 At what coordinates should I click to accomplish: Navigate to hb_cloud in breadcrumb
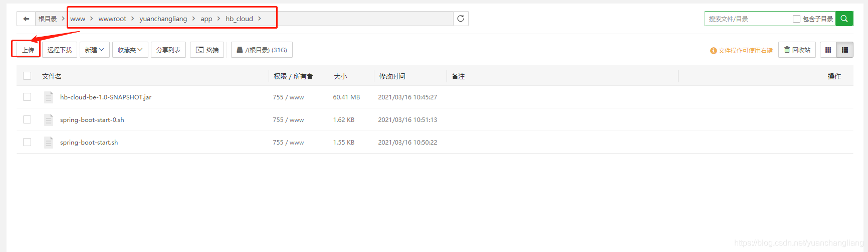click(x=239, y=19)
